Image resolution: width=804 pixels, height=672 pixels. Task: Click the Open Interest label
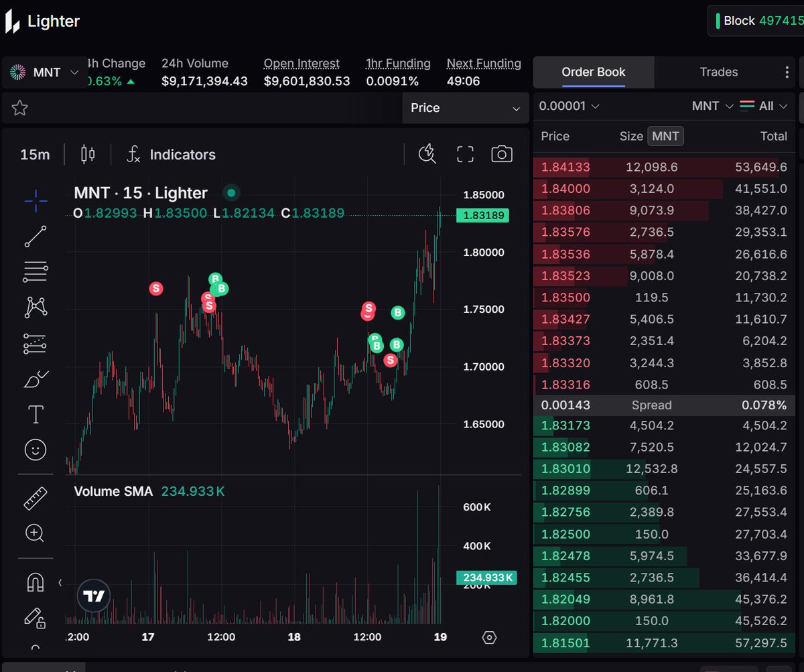point(301,64)
